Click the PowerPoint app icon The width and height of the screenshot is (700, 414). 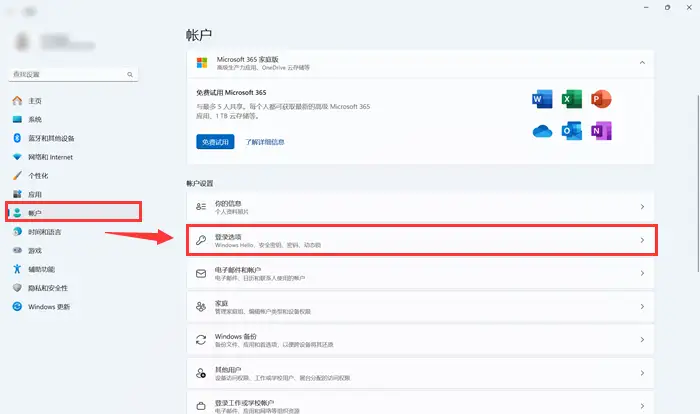(x=601, y=99)
